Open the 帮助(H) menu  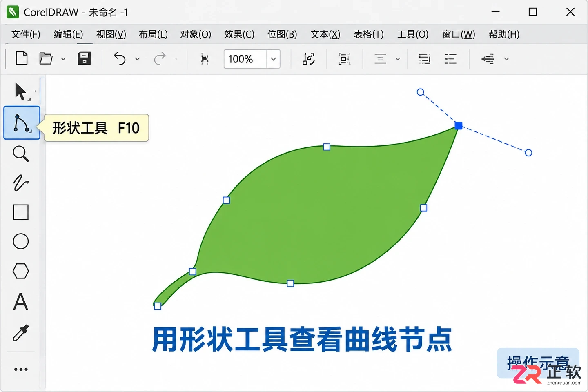coord(504,34)
